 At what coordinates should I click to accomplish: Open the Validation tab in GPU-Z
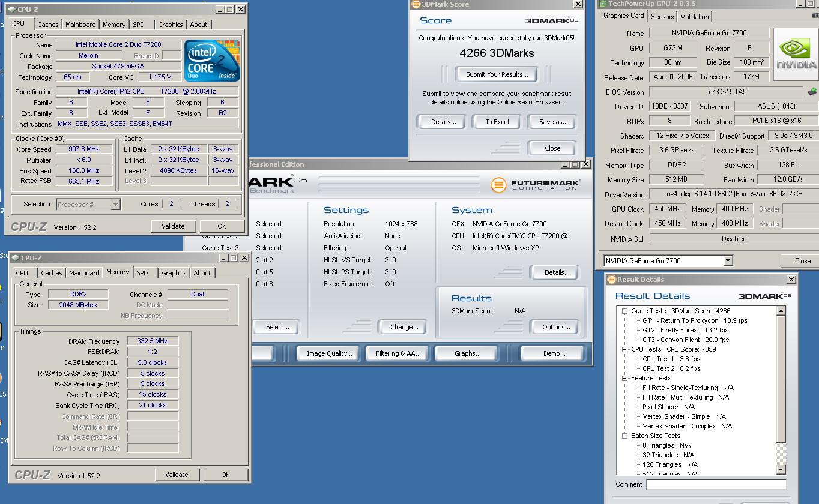coord(695,17)
